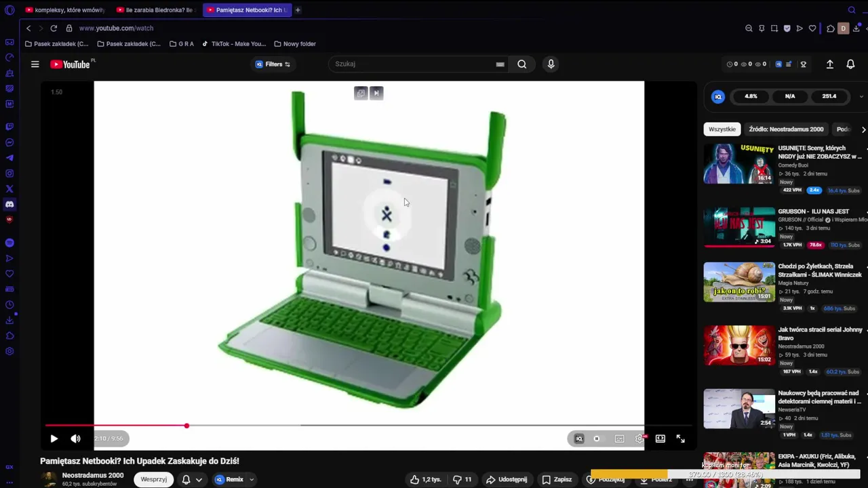Open Neostradamus 2000 channel link
The height and width of the screenshot is (488, 868).
click(x=93, y=475)
